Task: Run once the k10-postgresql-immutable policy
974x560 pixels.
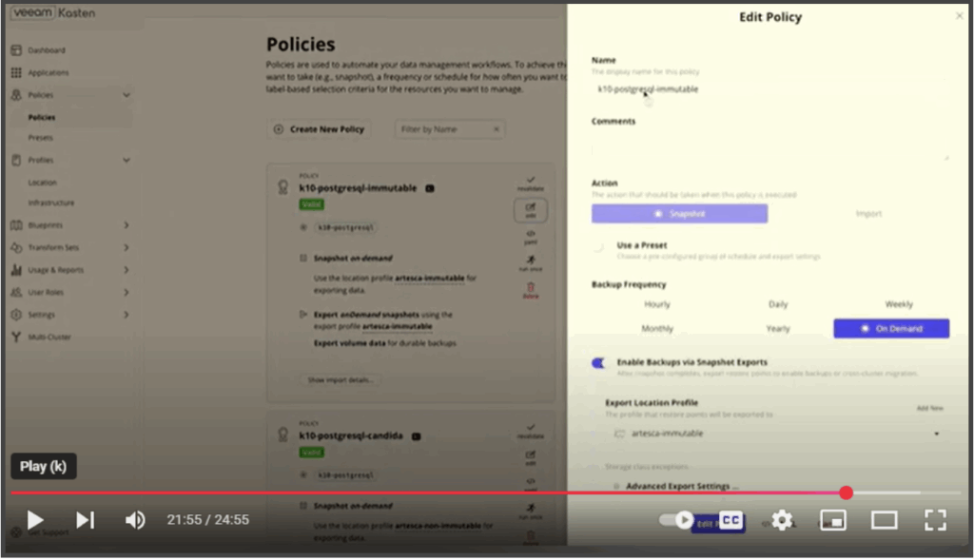Action: click(x=531, y=263)
